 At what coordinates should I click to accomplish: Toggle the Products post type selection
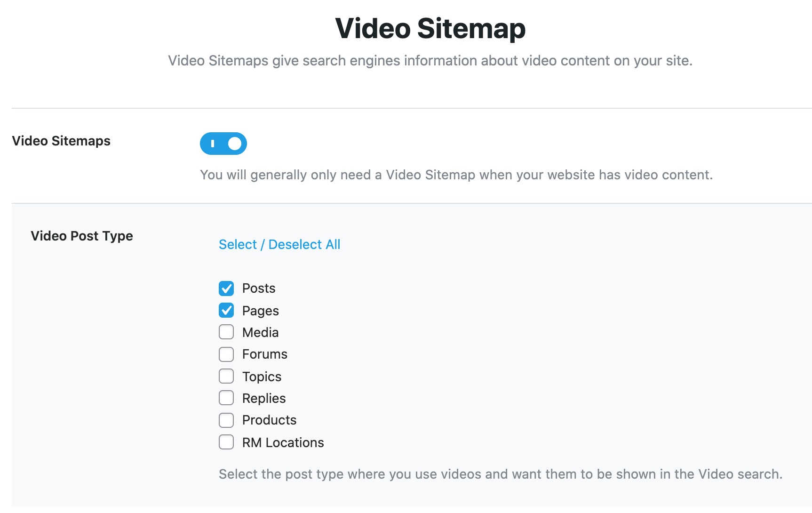226,420
